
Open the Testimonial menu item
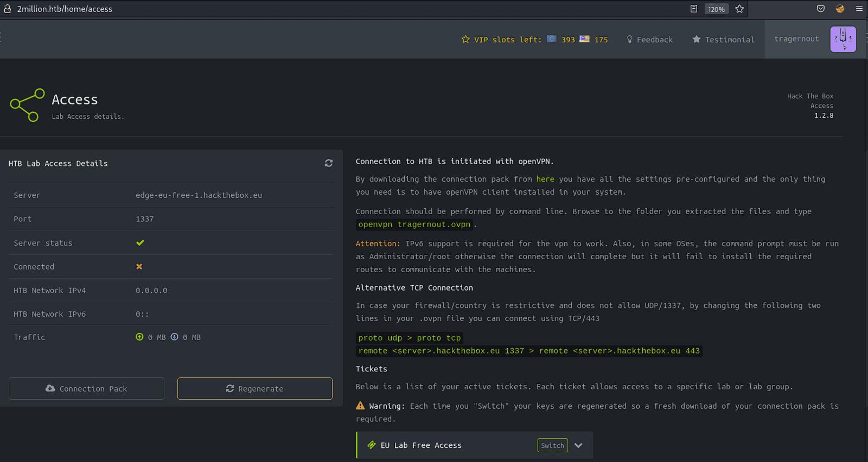[x=724, y=40]
